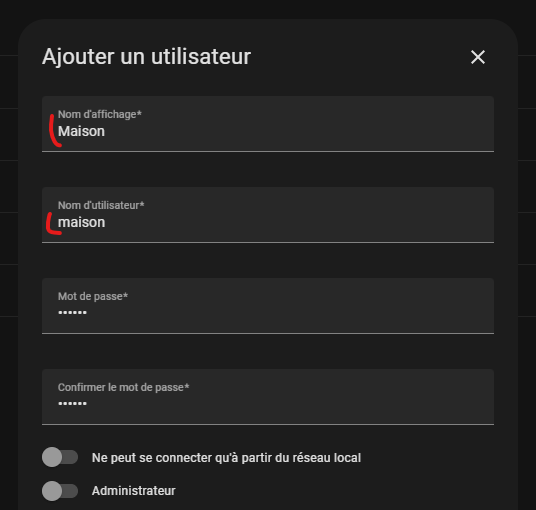Click the Confirmer le mot de passe* label
Image resolution: width=536 pixels, height=510 pixels.
123,387
